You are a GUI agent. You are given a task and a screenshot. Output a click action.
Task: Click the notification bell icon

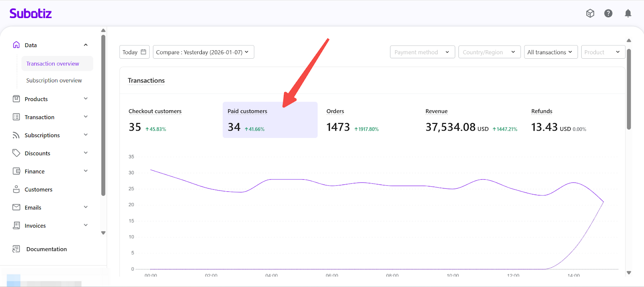pyautogui.click(x=627, y=14)
